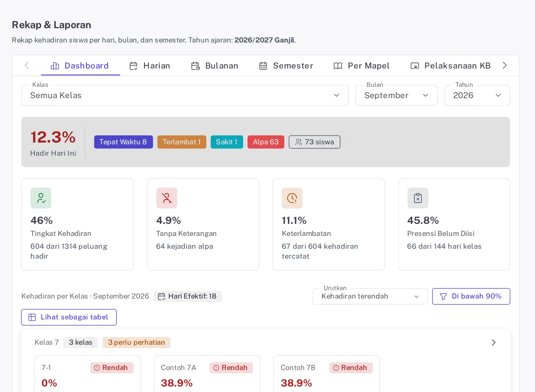Open the Per Mapel tab
Viewport: 535px width, 392px height.
point(361,66)
